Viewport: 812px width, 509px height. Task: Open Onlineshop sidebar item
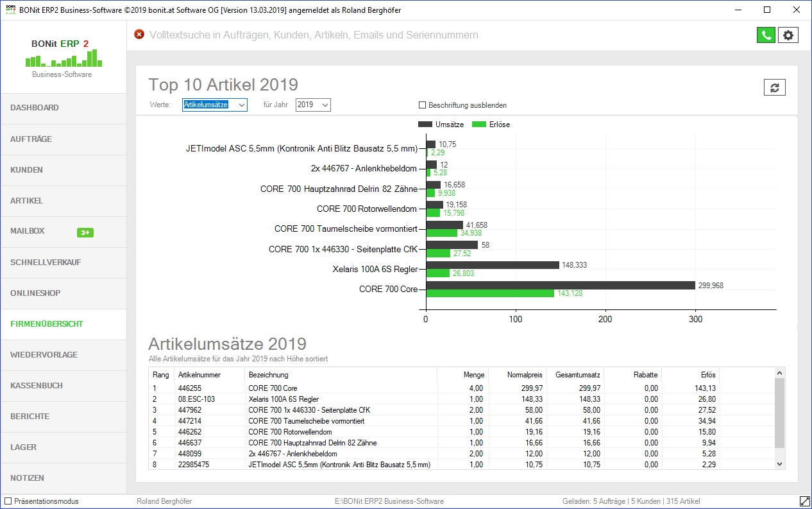point(63,293)
